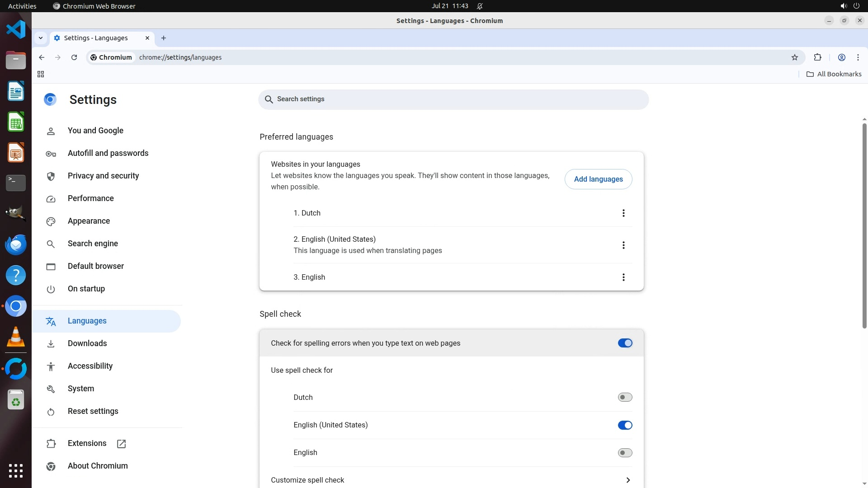Click the Add languages button
Image resolution: width=868 pixels, height=488 pixels.
[x=598, y=179]
